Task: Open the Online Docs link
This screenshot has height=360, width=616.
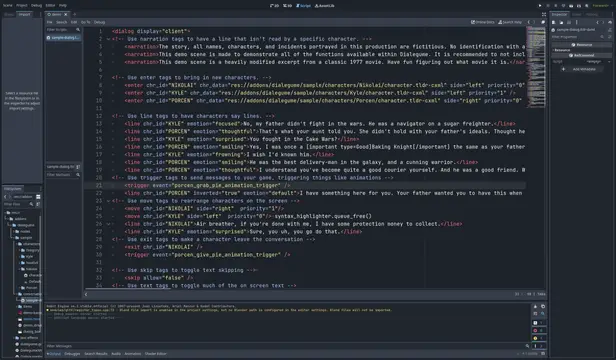Action: coord(483,22)
